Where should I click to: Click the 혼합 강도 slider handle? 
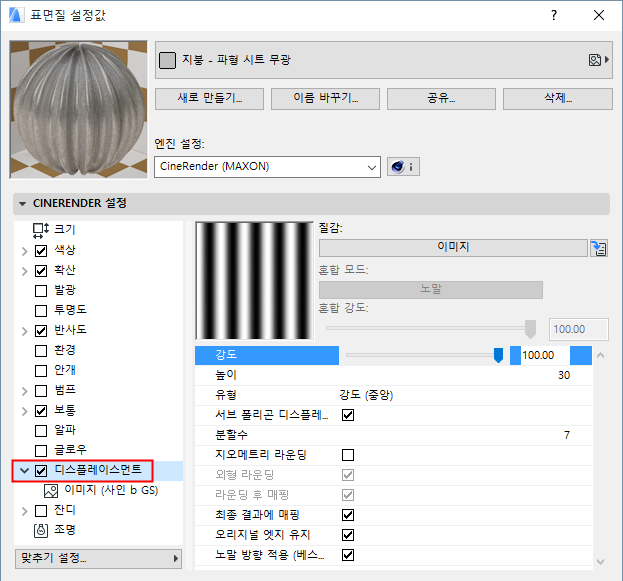point(530,329)
